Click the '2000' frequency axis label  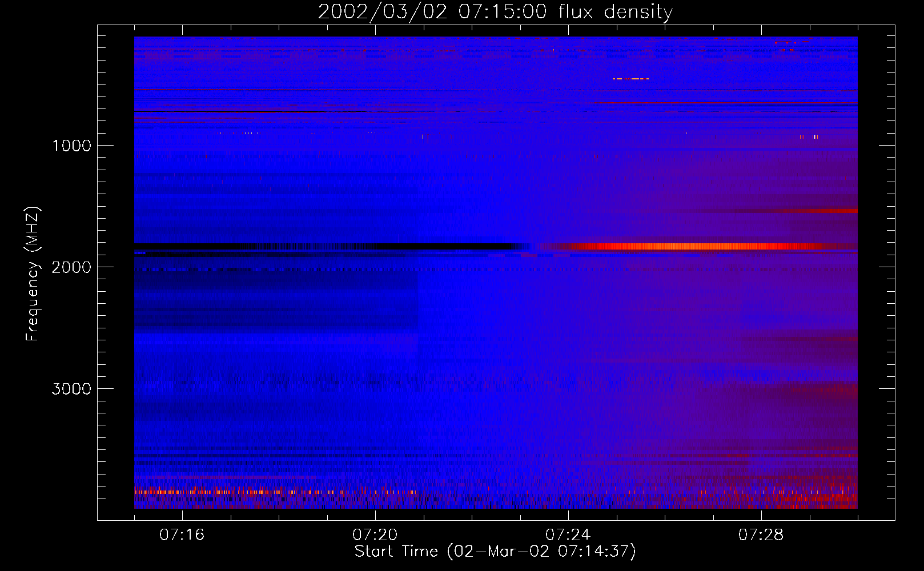[71, 267]
